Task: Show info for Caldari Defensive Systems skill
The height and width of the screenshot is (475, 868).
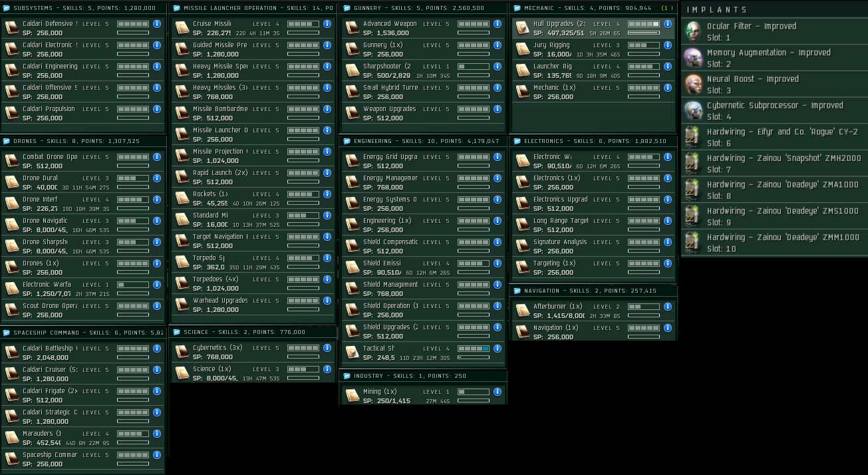Action: pyautogui.click(x=157, y=24)
